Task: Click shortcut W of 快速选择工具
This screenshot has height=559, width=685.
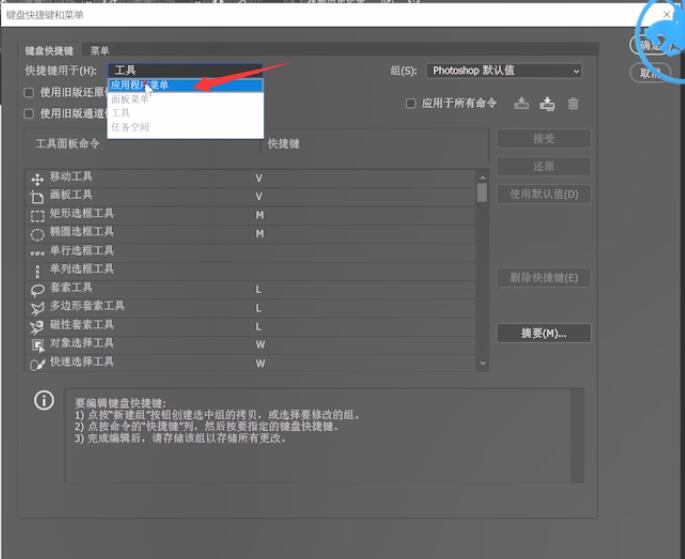Action: [x=260, y=364]
